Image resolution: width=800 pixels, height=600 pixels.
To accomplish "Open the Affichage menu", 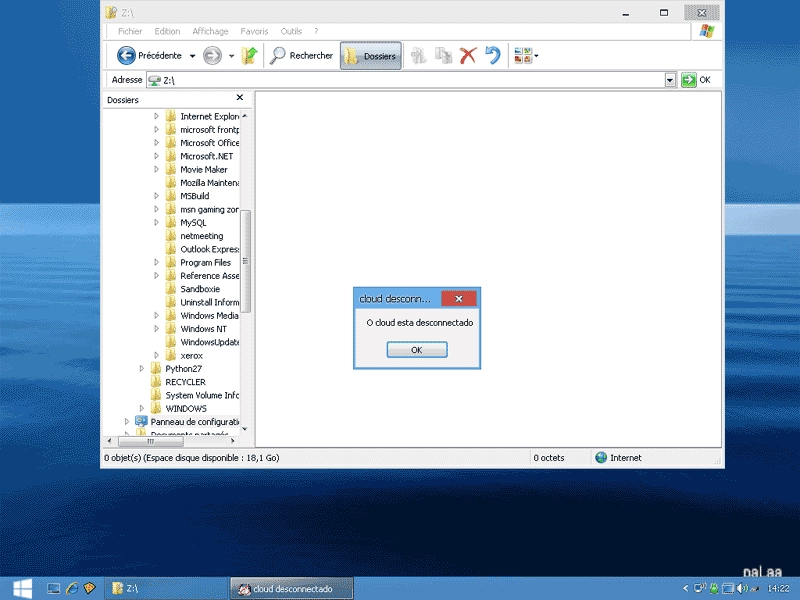I will click(210, 31).
